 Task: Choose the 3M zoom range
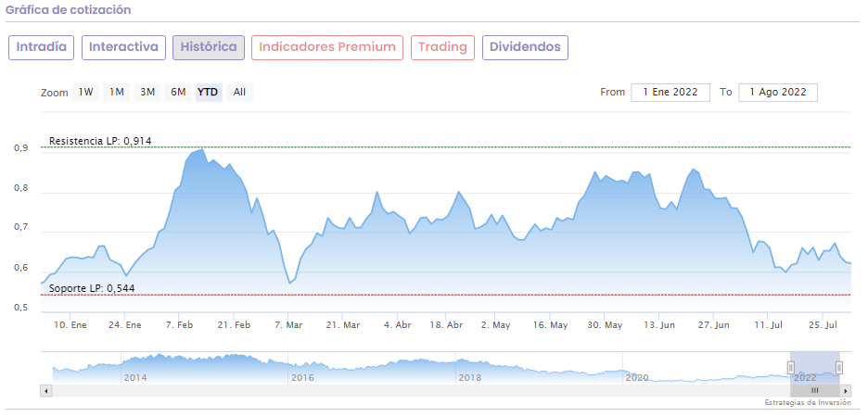pyautogui.click(x=147, y=92)
